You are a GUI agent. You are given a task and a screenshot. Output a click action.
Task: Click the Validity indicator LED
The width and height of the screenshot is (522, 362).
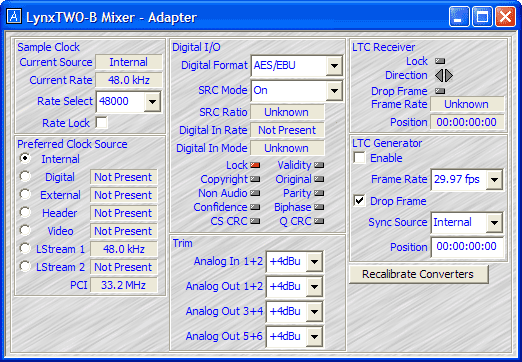coord(319,165)
